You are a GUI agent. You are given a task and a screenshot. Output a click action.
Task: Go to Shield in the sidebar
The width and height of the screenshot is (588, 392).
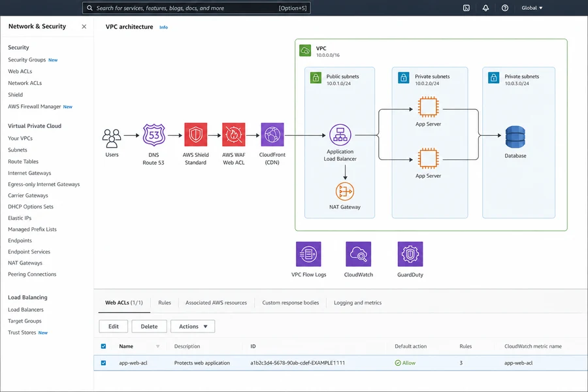[x=16, y=95]
